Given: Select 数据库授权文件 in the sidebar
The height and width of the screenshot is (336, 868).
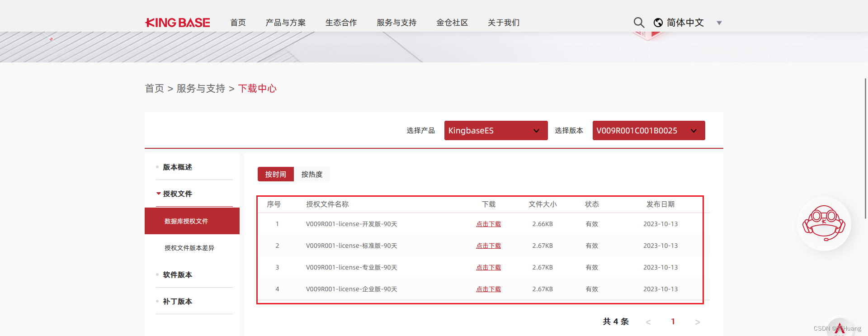Looking at the screenshot, I should pos(192,221).
